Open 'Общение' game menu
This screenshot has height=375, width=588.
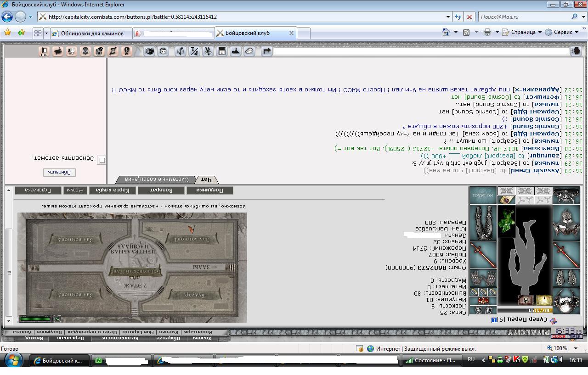tap(168, 338)
